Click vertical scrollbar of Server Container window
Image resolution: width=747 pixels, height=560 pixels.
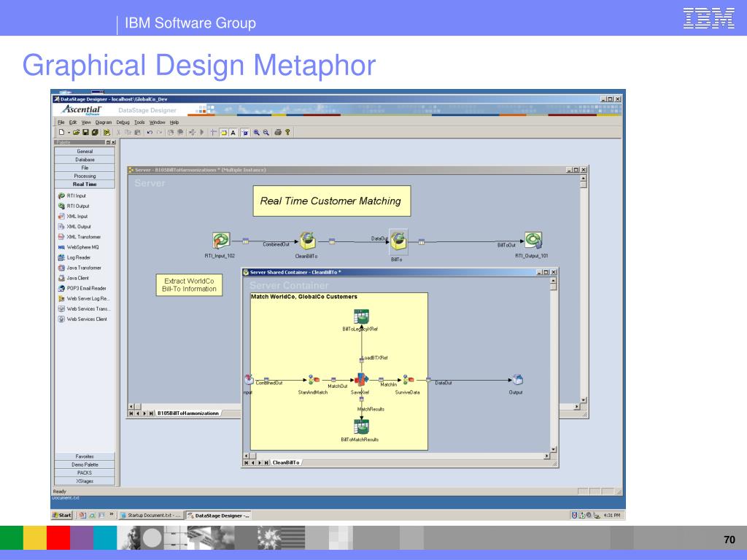tap(553, 365)
